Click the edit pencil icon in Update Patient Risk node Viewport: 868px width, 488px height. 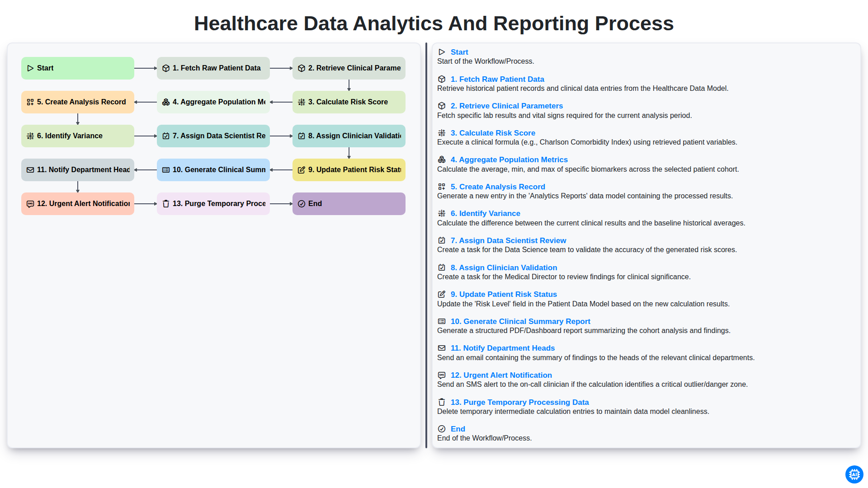point(302,170)
